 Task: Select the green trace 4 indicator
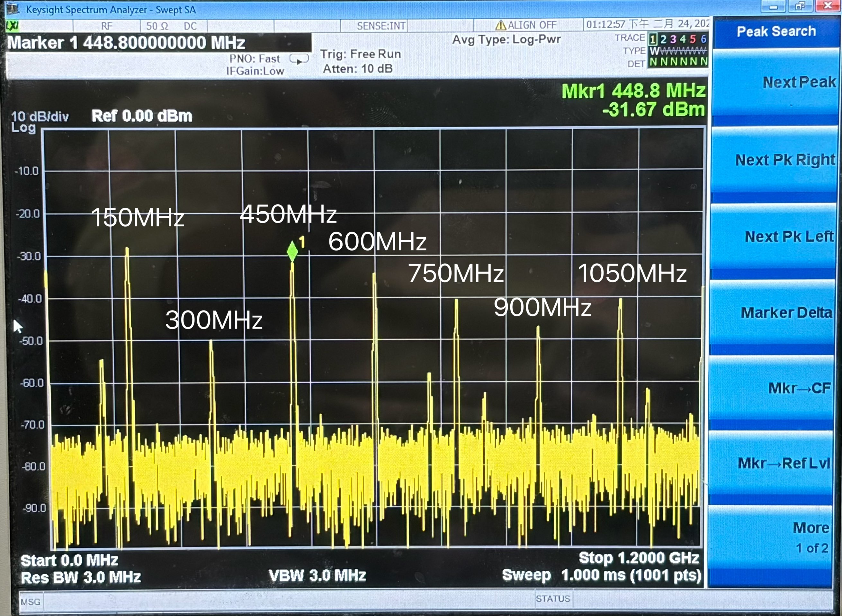[x=683, y=39]
